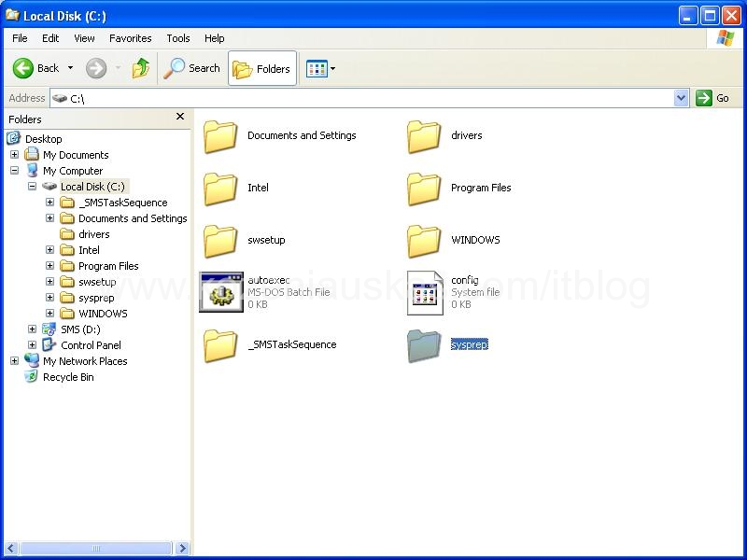Select the drivers folder icon in file pane

[424, 136]
